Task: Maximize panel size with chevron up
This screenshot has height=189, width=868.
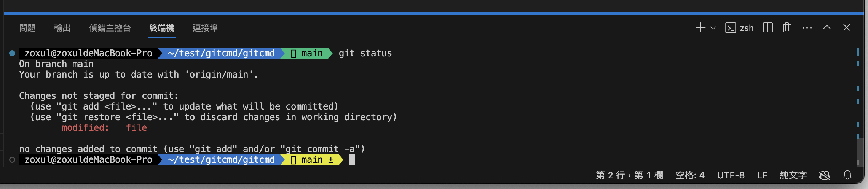Action: pos(827,28)
